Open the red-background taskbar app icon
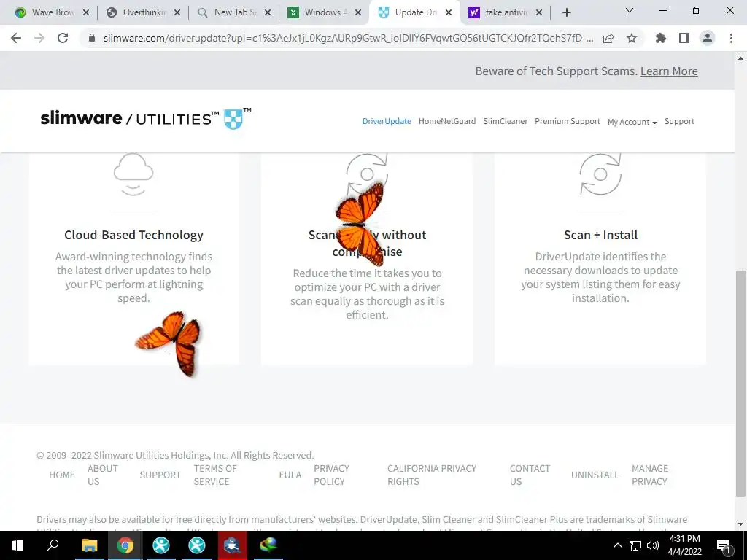747x560 pixels. (233, 545)
